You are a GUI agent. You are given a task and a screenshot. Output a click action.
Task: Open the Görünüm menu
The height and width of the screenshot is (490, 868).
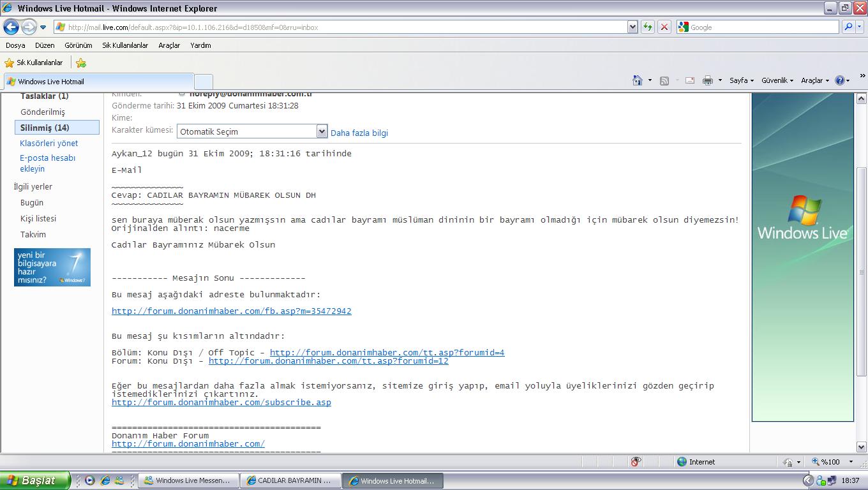(79, 45)
